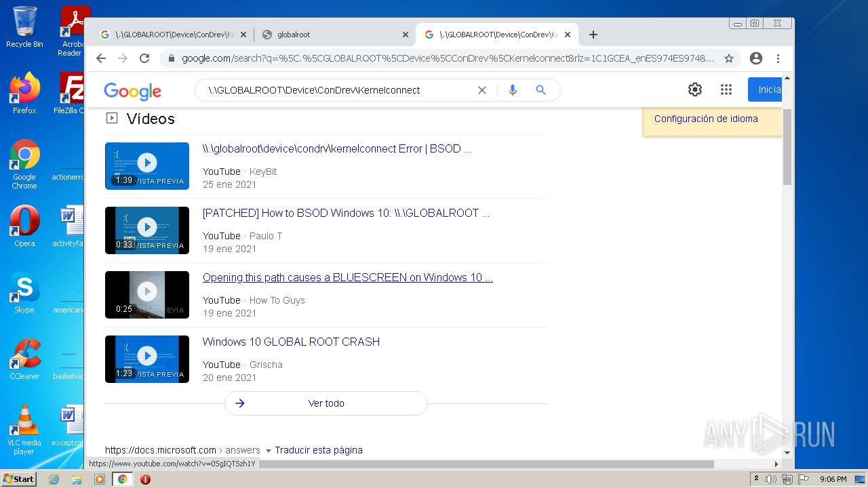Open the file explorer taskbar icon
This screenshot has width=868, height=488.
click(x=77, y=479)
